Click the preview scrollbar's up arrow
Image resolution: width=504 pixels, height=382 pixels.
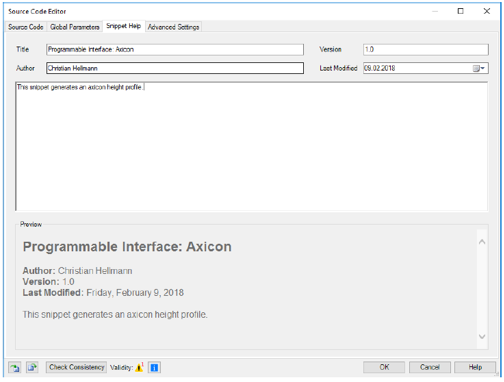click(x=482, y=242)
